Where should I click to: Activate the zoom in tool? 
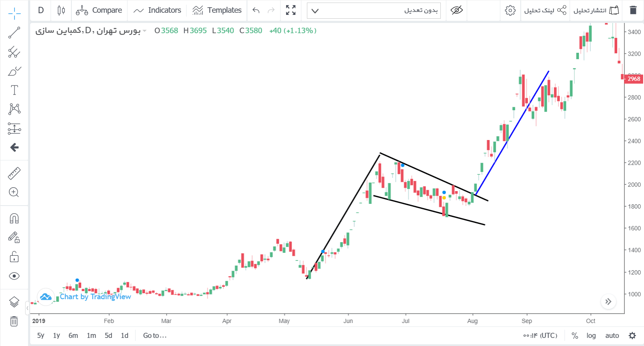[14, 192]
